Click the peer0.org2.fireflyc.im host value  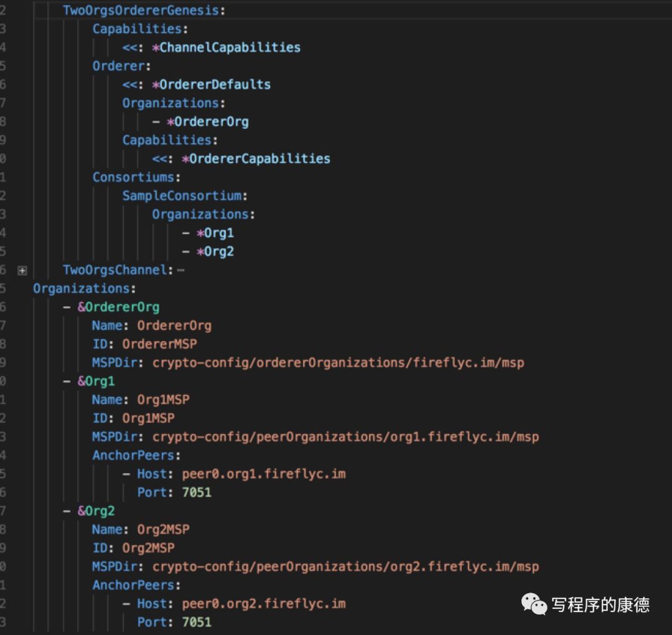pos(264,604)
